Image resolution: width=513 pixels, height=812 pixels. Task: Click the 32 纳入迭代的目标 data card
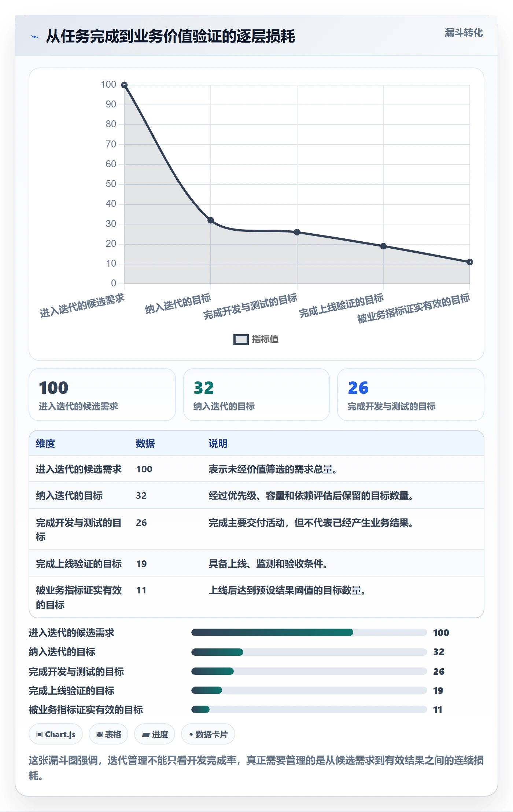pos(256,395)
